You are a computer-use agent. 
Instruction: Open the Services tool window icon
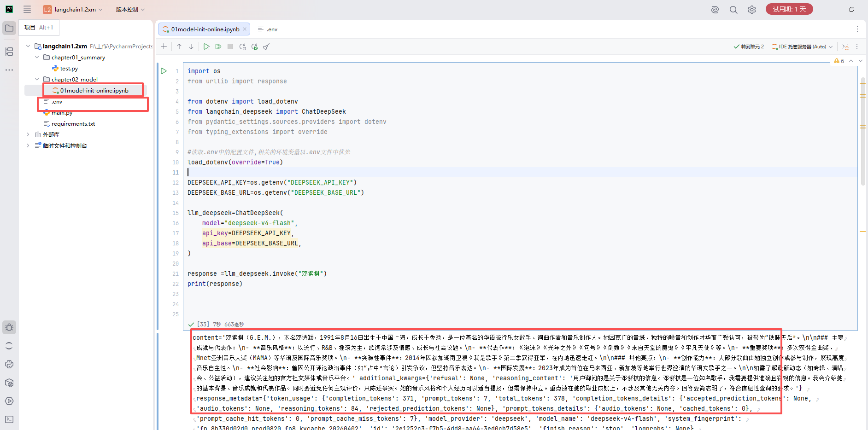[x=9, y=401]
